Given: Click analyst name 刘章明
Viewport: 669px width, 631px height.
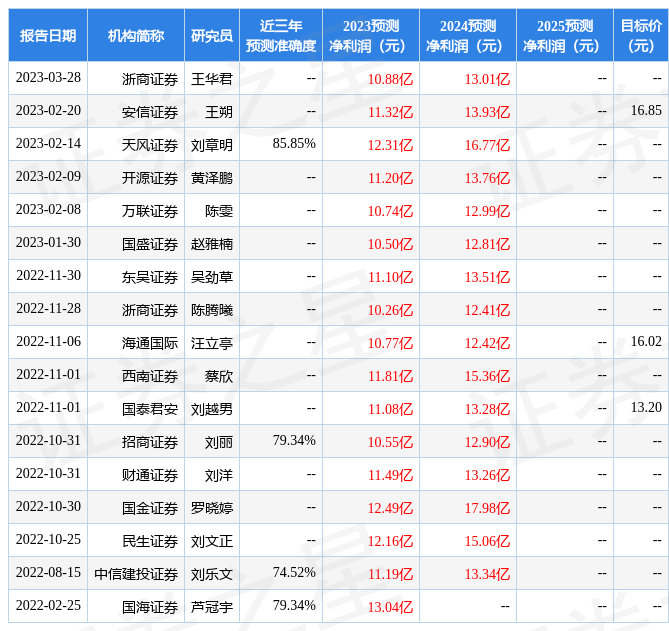Looking at the screenshot, I should pyautogui.click(x=212, y=145).
